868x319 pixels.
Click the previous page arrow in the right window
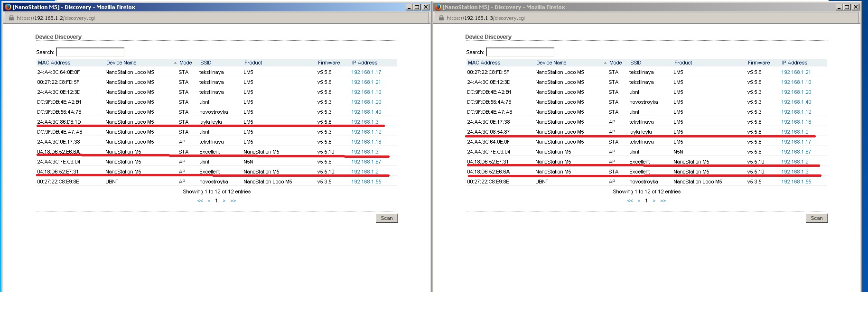639,201
